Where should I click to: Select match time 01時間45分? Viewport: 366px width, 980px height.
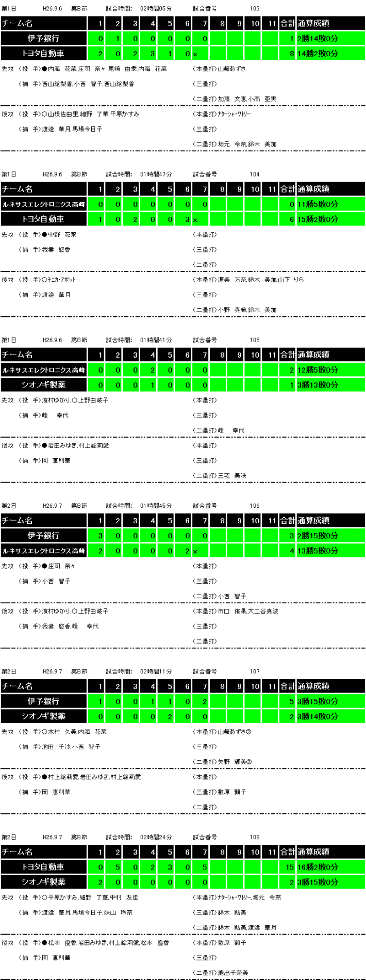[x=156, y=506]
